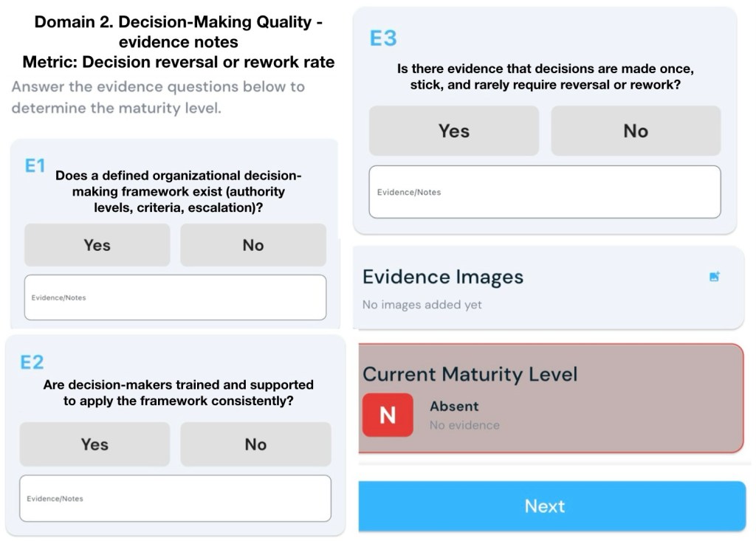Focus the E2 Evidence/Notes input box
Image resolution: width=756 pixels, height=541 pixels.
point(175,498)
